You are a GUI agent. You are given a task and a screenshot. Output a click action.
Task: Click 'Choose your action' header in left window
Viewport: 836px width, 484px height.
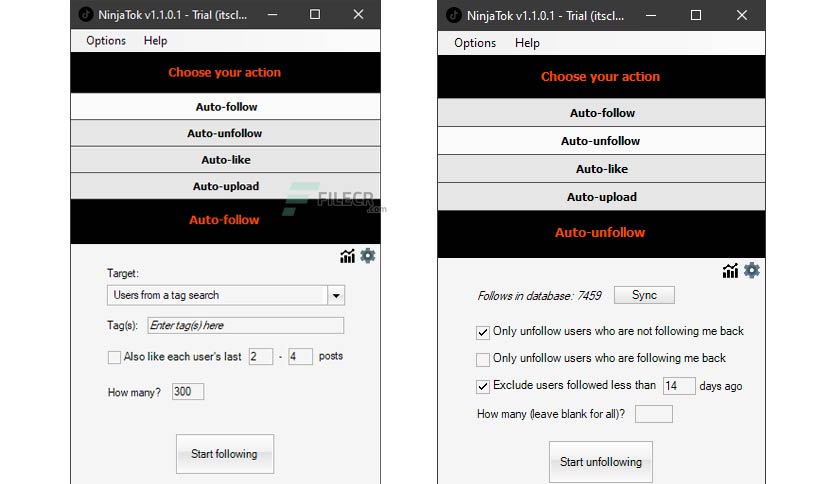224,72
